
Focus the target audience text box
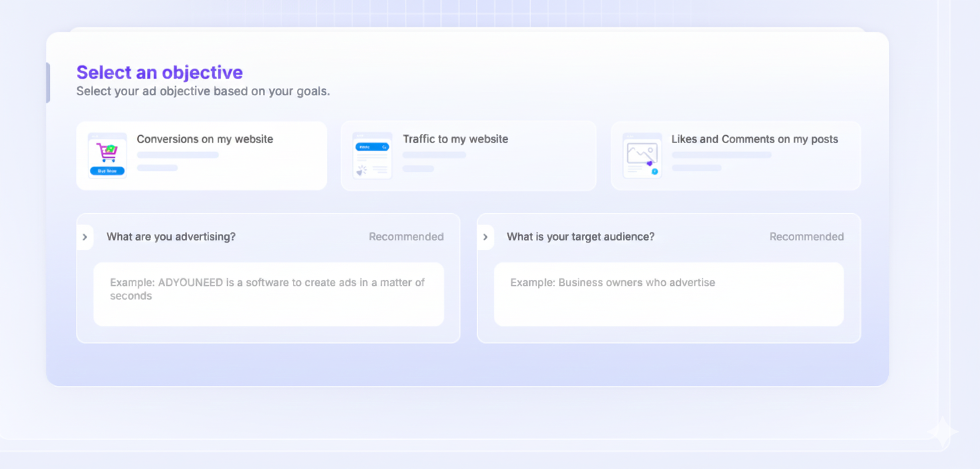(x=668, y=294)
